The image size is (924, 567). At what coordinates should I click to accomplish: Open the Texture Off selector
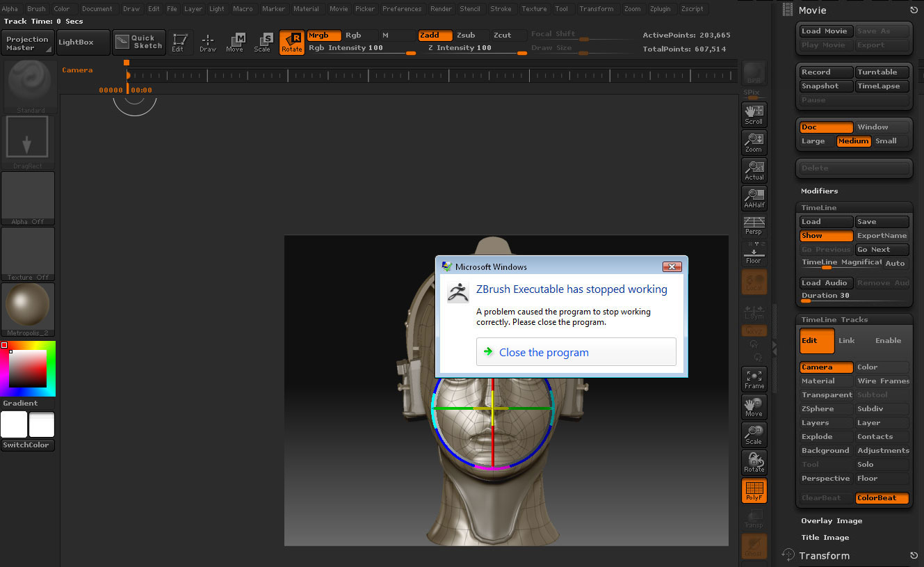point(28,254)
